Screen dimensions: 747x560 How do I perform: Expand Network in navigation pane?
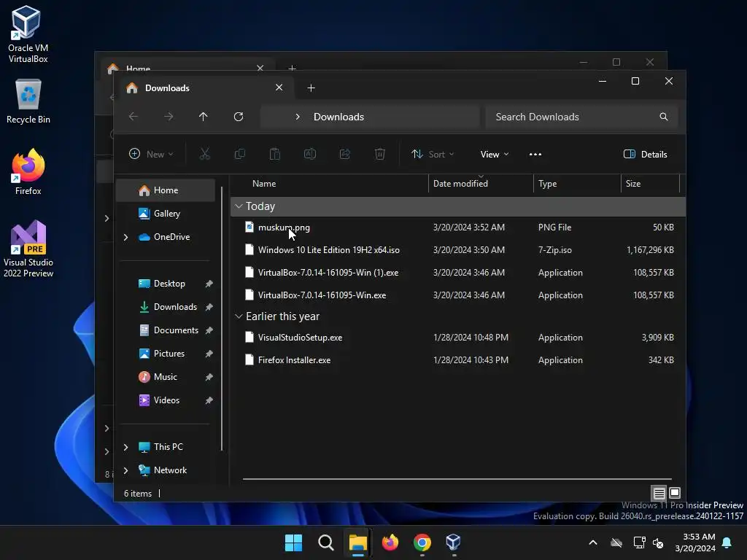(125, 470)
